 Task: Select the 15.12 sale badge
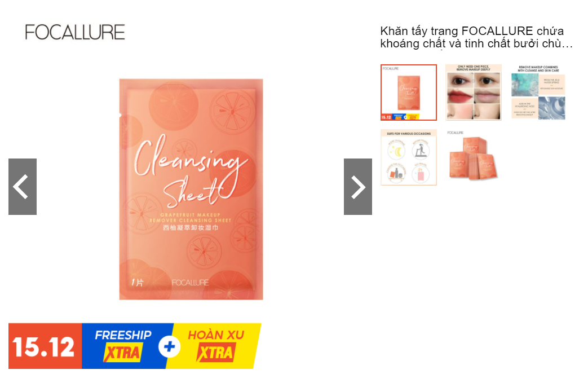45,346
